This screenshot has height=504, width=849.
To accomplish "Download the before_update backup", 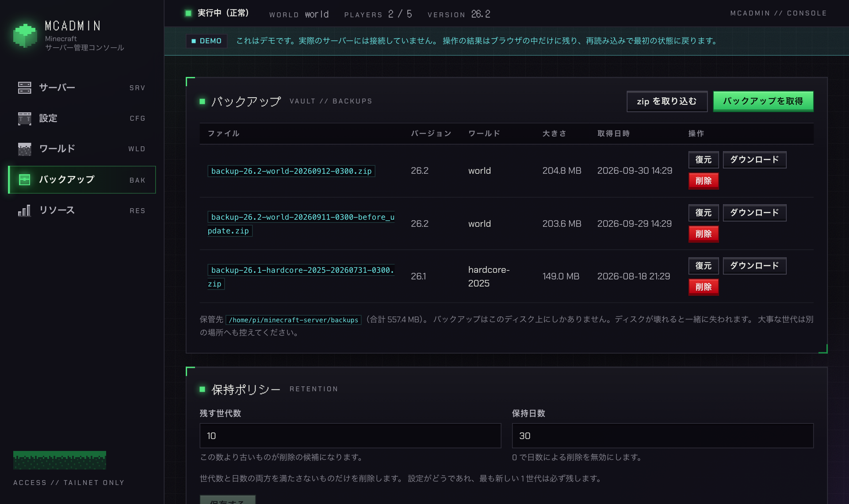I will pyautogui.click(x=754, y=213).
